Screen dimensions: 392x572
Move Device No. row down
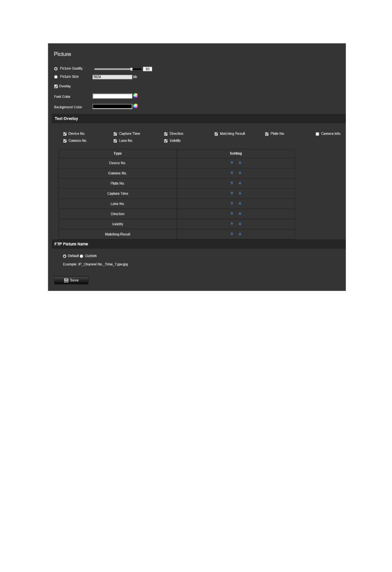[240, 163]
